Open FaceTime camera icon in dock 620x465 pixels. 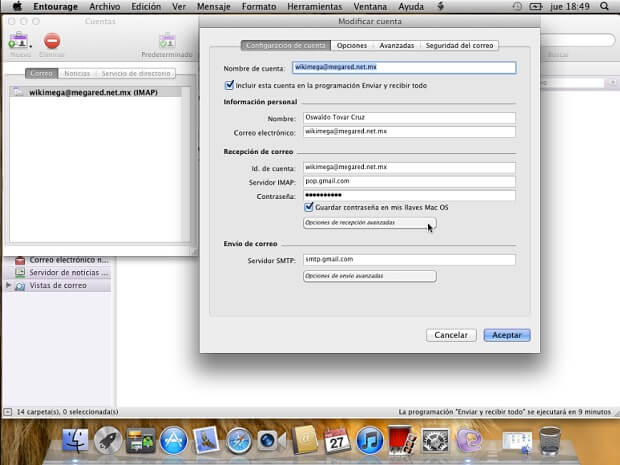[x=271, y=440]
